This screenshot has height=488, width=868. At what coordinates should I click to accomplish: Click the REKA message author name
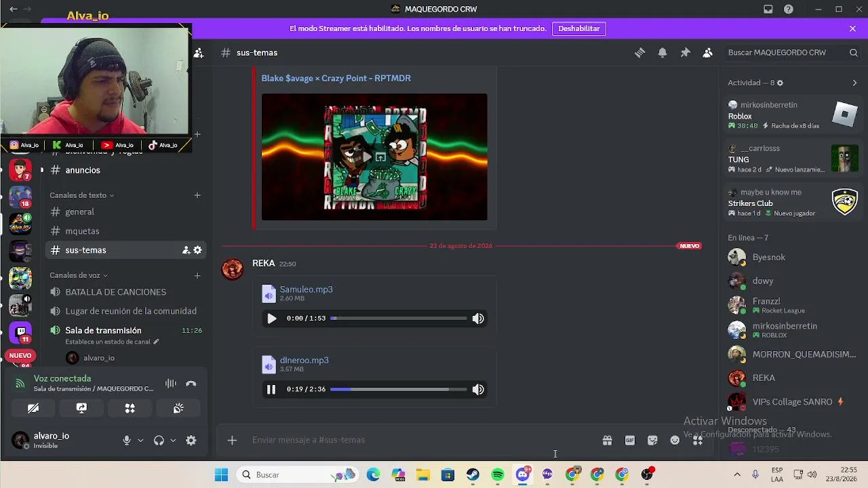[x=263, y=264]
